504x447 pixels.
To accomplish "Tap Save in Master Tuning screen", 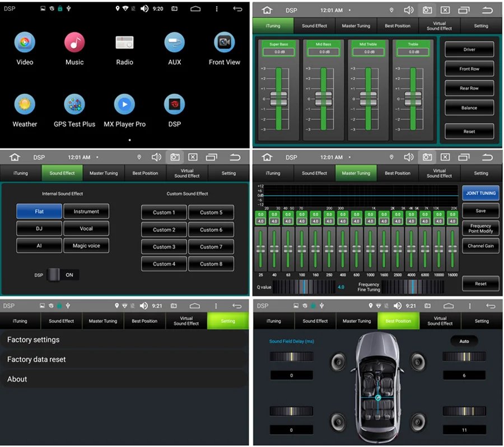I will pos(480,211).
